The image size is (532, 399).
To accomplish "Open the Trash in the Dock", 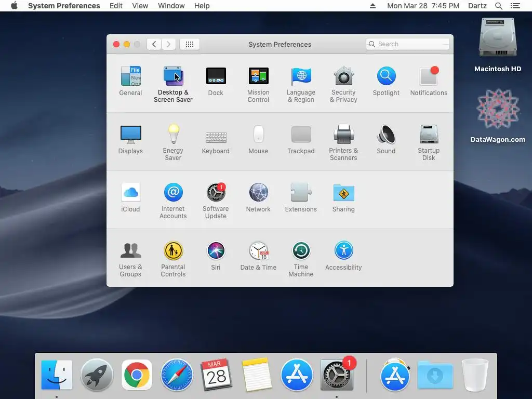I will [475, 375].
